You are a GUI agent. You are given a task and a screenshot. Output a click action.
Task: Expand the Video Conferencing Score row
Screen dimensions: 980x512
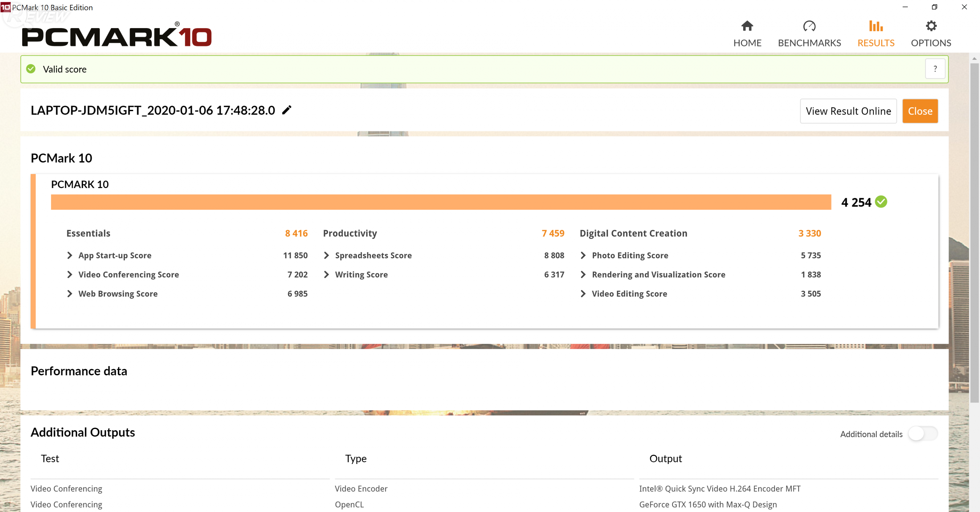(x=70, y=274)
